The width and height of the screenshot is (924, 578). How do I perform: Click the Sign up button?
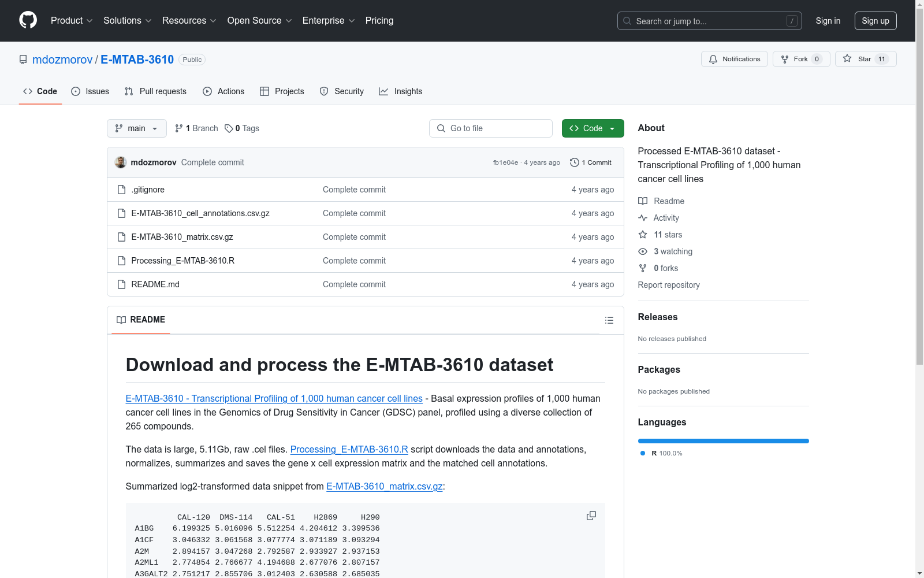tap(875, 21)
